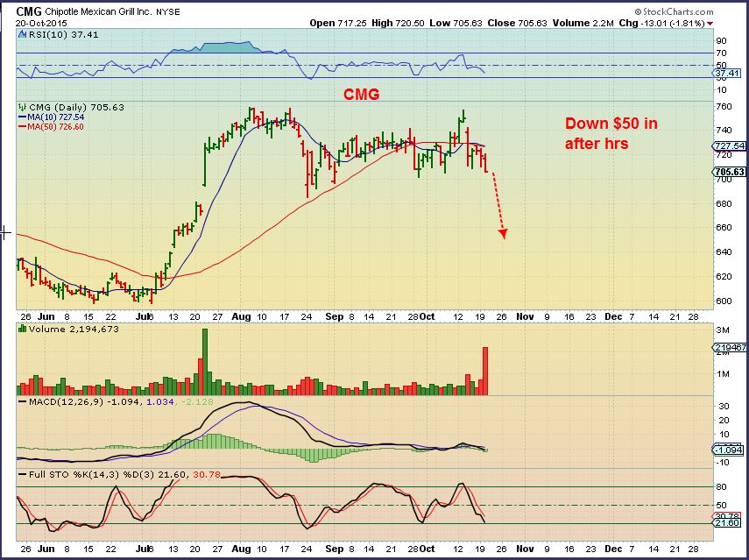Click the boxed 219467 volume axis marker
749x560 pixels.
(x=730, y=347)
